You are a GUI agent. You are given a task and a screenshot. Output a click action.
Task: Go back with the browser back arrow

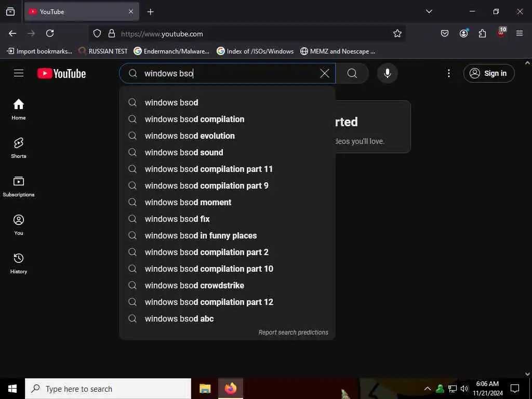(x=12, y=33)
